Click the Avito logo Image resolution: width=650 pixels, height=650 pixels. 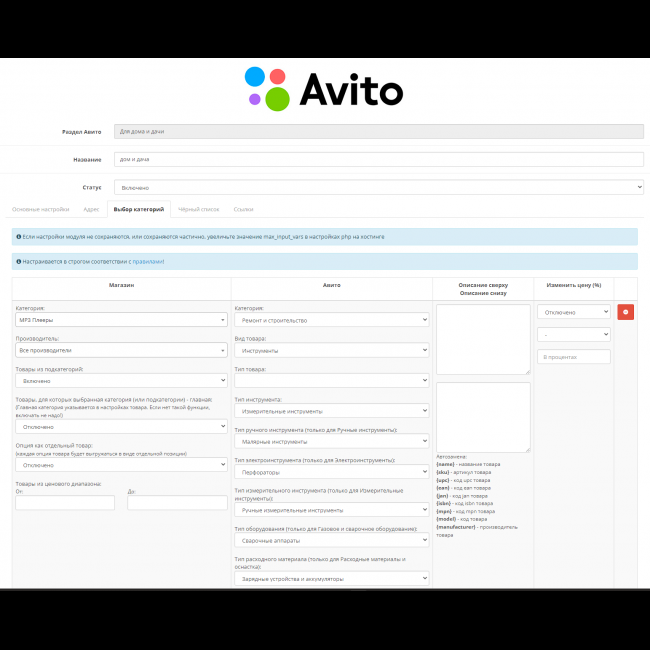coord(324,88)
